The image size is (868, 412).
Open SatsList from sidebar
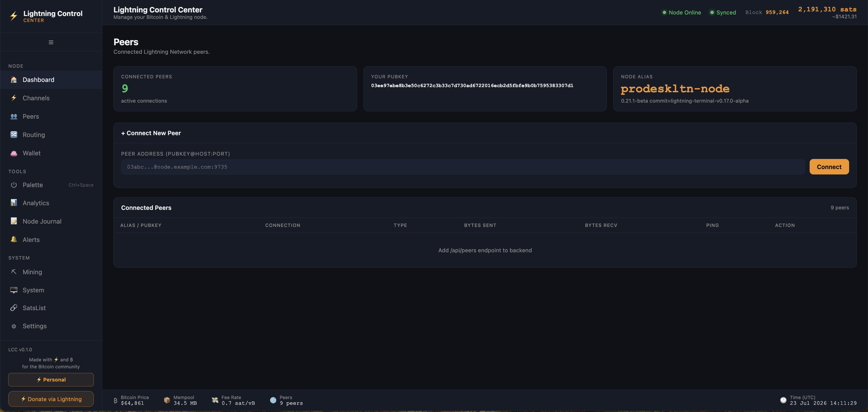51,308
